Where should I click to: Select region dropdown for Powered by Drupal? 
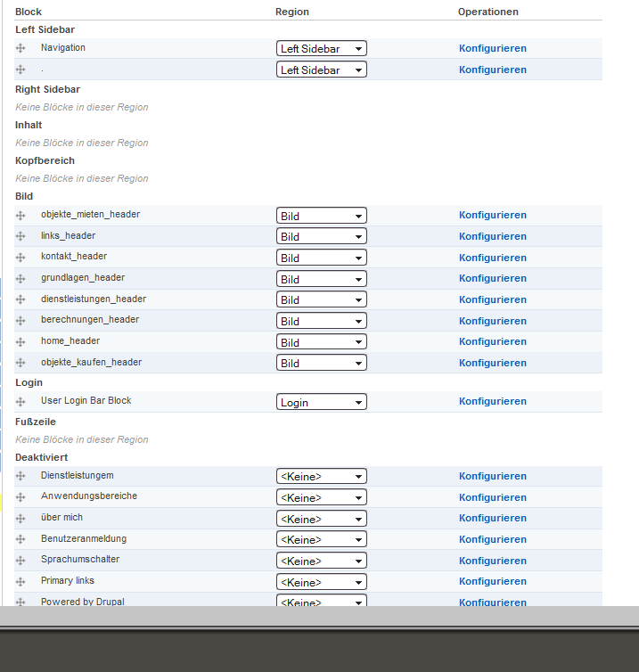(x=321, y=601)
